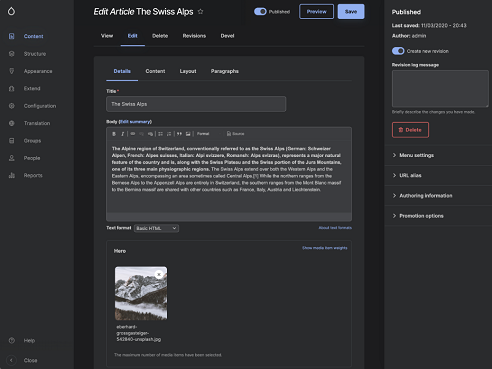The width and height of the screenshot is (492, 369).
Task: Select the Edit tab
Action: tap(133, 36)
